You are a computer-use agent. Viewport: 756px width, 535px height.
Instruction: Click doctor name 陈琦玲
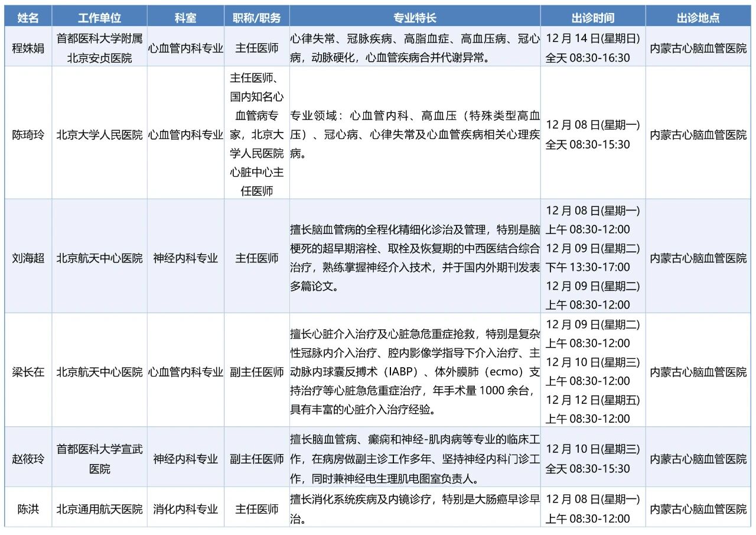click(28, 135)
